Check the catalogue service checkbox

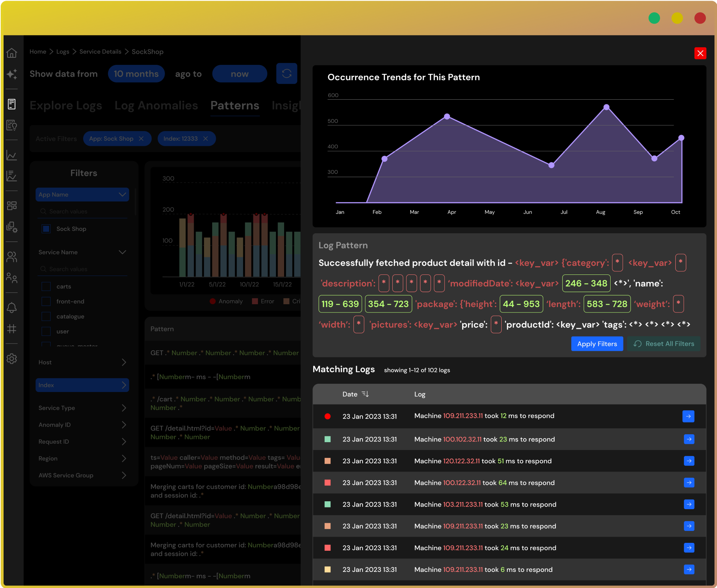pyautogui.click(x=46, y=316)
